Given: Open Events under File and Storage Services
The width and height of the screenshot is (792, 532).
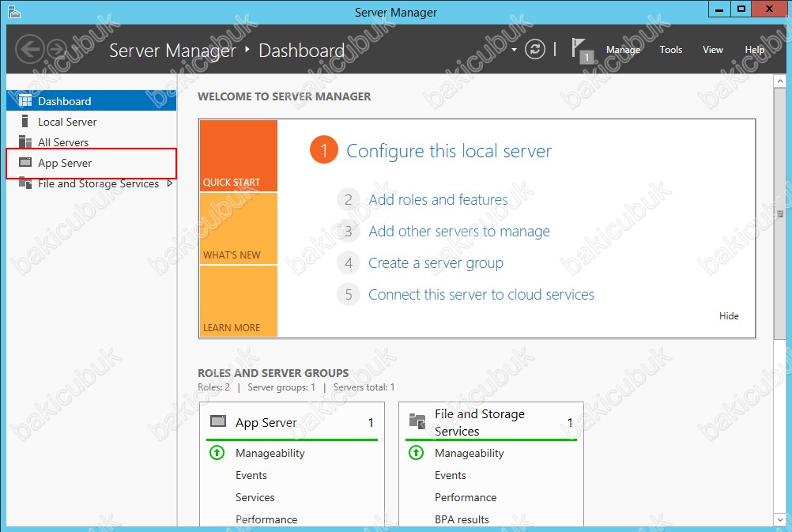Looking at the screenshot, I should coord(451,475).
